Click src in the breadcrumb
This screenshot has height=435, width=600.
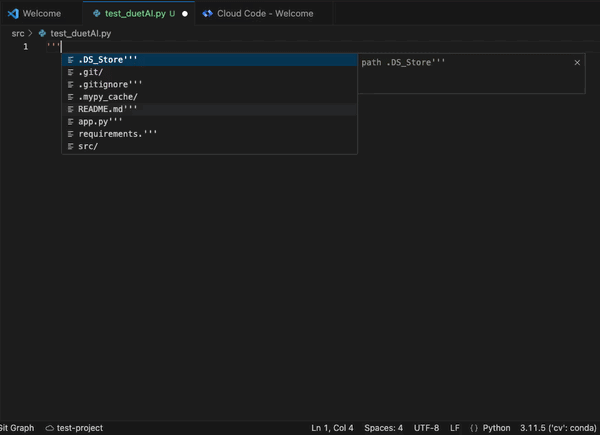(18, 34)
